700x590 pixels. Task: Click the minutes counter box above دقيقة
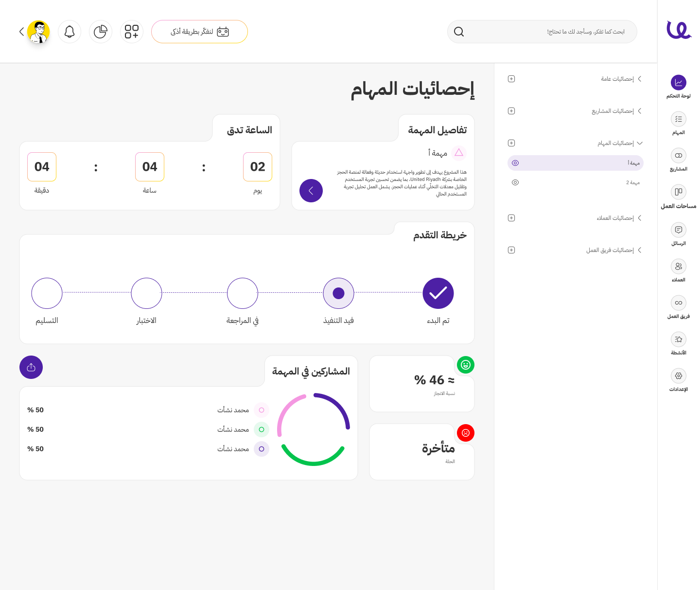pyautogui.click(x=42, y=167)
